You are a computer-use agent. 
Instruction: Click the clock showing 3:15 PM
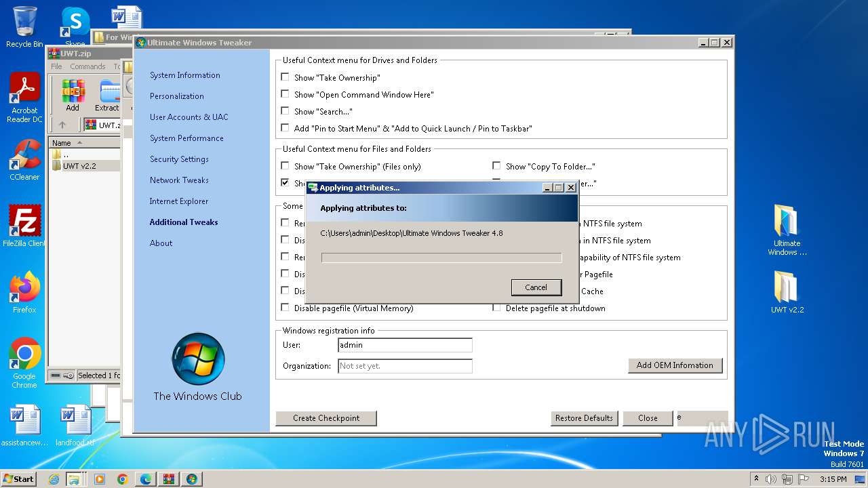(833, 479)
